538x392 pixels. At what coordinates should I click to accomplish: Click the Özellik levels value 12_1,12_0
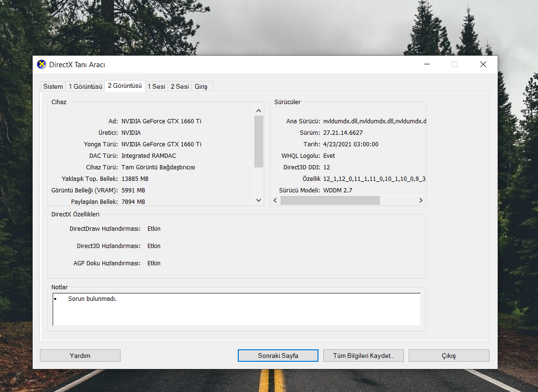[x=374, y=179]
